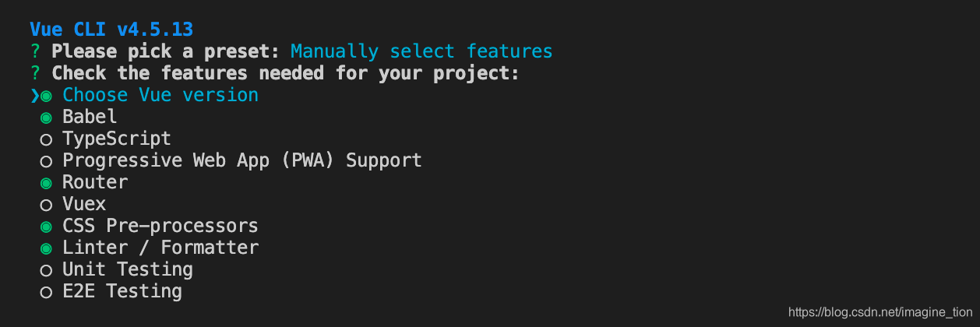Screen dimensions: 980x327
Task: Click the E2E Testing empty circle
Action: (x=46, y=292)
